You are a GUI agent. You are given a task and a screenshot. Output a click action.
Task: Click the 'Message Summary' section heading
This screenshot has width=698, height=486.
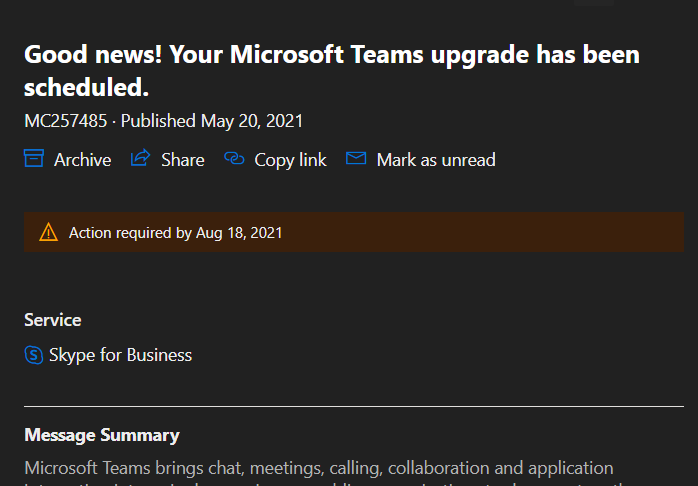click(x=102, y=435)
